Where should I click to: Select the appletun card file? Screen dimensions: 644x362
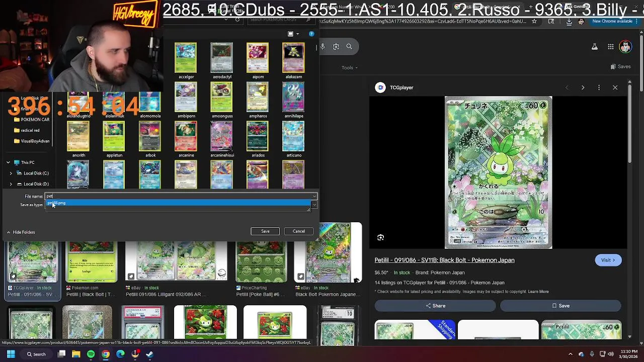[114, 140]
